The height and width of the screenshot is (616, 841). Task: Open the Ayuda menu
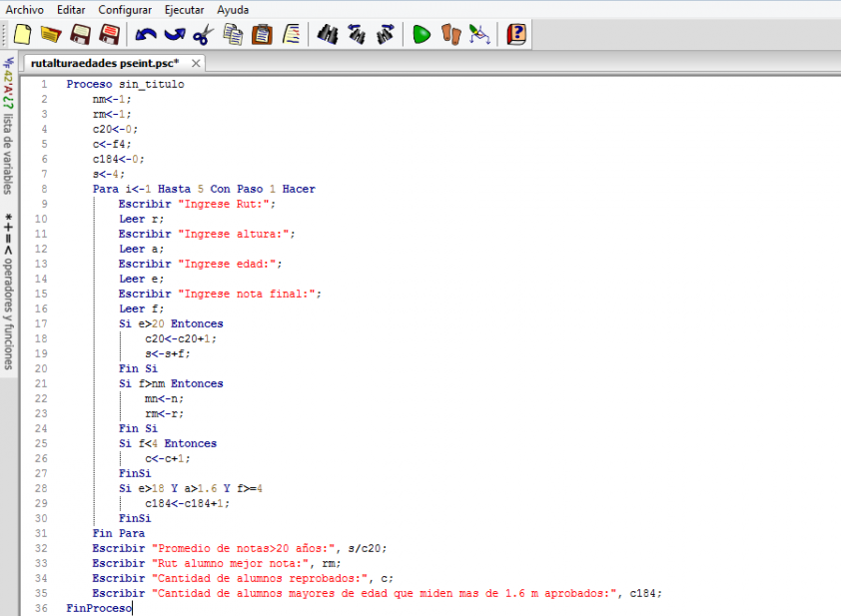click(233, 10)
